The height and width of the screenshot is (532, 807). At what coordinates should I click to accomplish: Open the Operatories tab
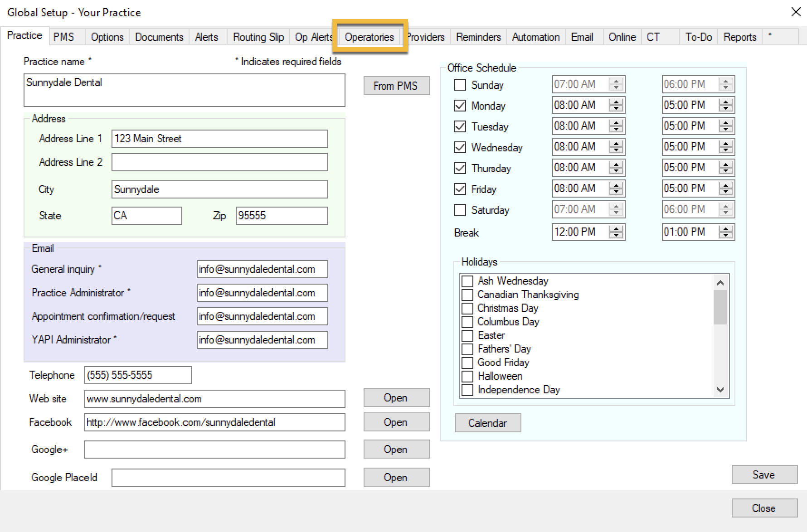(369, 37)
